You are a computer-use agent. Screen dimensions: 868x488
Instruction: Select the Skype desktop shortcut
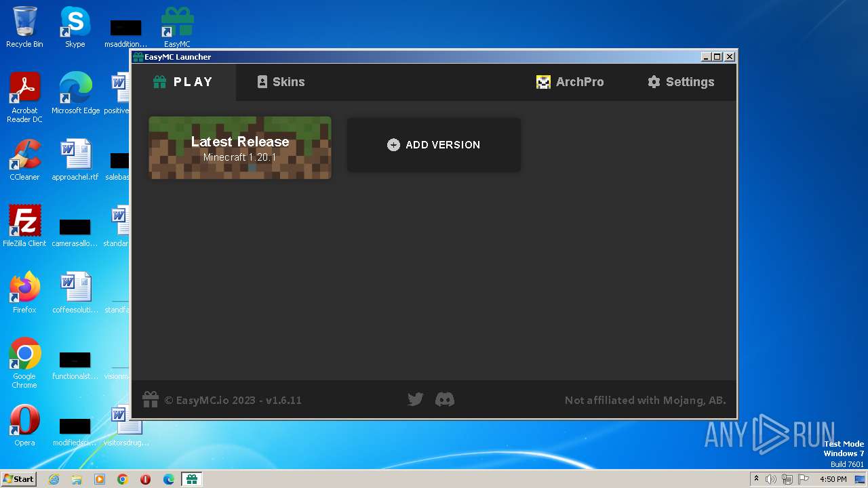point(75,28)
